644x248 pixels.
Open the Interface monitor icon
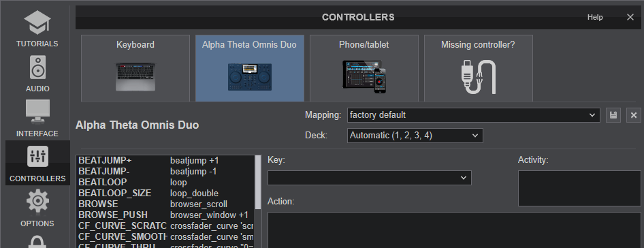click(37, 111)
